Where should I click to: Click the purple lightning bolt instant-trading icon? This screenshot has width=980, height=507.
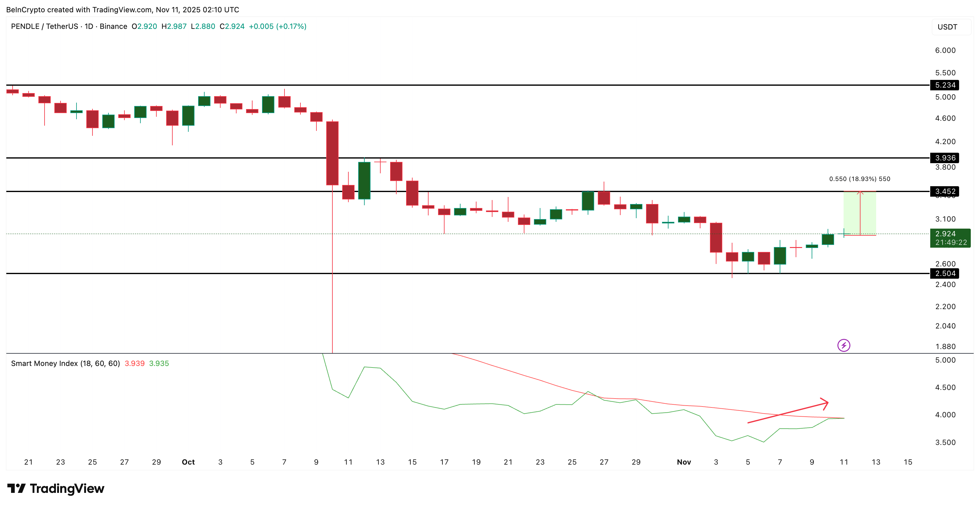tap(845, 346)
